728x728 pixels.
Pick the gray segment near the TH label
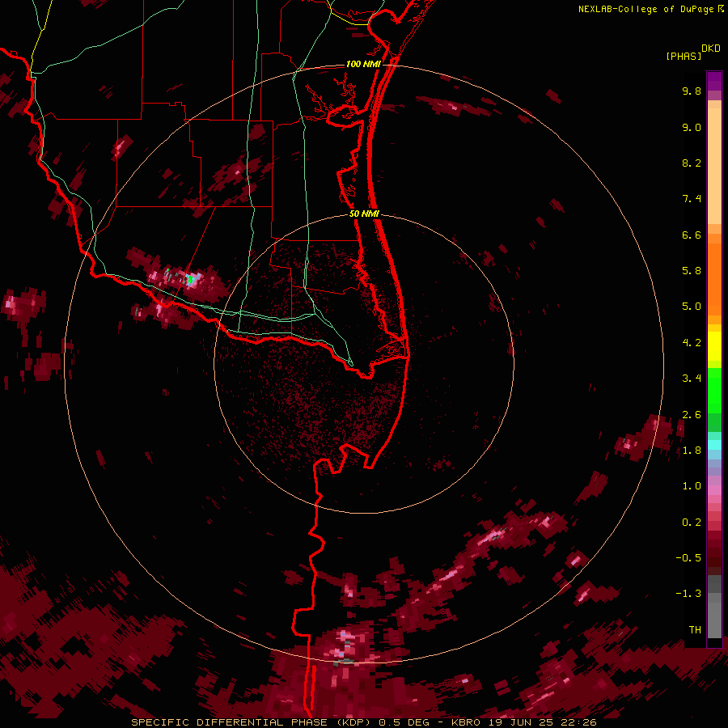point(714,620)
